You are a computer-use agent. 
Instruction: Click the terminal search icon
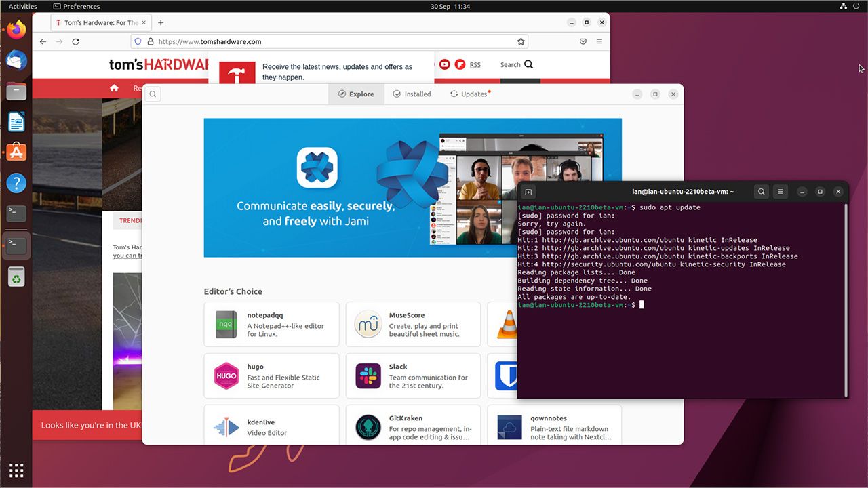[x=762, y=192]
